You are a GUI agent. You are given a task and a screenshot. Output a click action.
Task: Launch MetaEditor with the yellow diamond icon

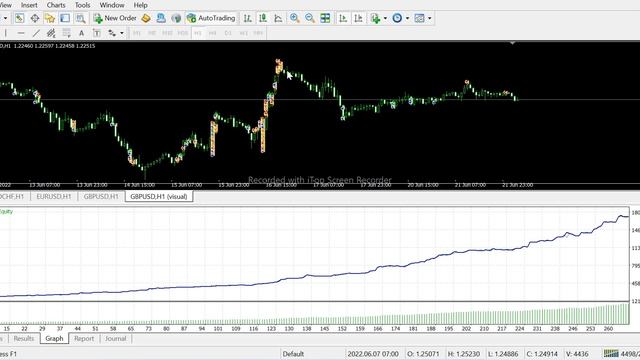(x=146, y=18)
